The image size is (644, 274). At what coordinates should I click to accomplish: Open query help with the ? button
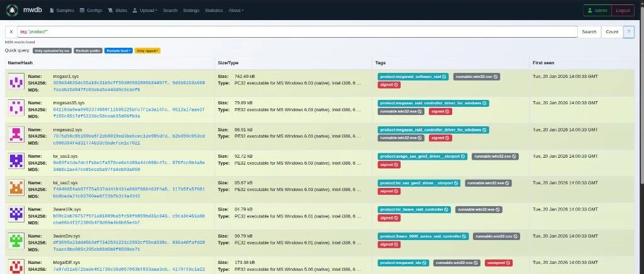pyautogui.click(x=628, y=31)
